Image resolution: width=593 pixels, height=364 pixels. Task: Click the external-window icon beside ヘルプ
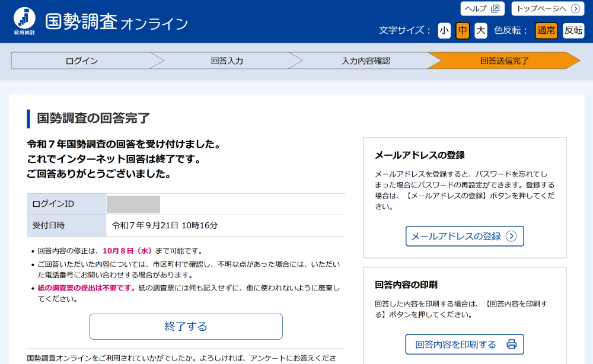coord(495,9)
